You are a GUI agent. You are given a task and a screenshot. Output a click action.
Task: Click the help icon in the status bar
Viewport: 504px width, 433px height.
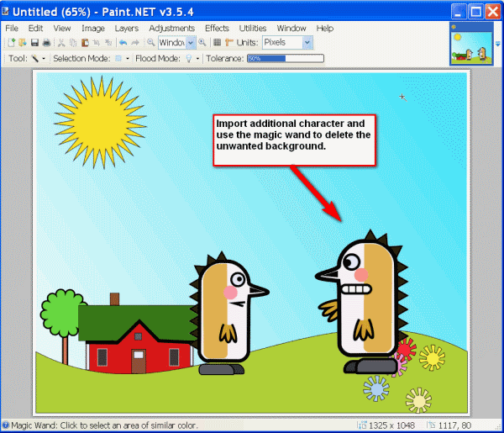pos(6,425)
